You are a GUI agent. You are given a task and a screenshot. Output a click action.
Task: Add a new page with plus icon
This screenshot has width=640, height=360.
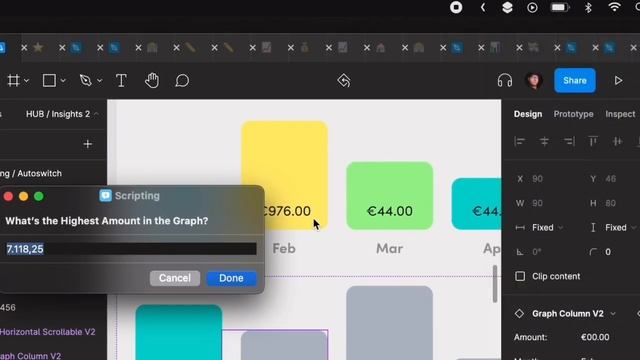tap(88, 144)
